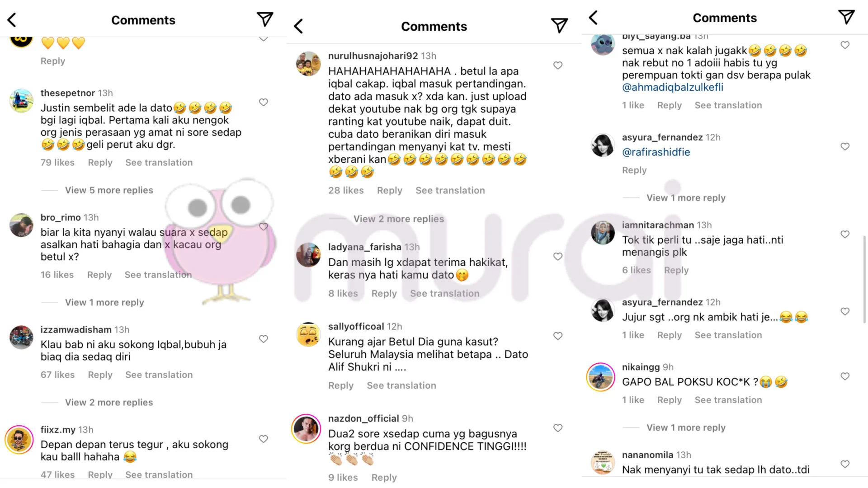
Task: Open fiixz.my's profile avatar
Action: click(19, 439)
